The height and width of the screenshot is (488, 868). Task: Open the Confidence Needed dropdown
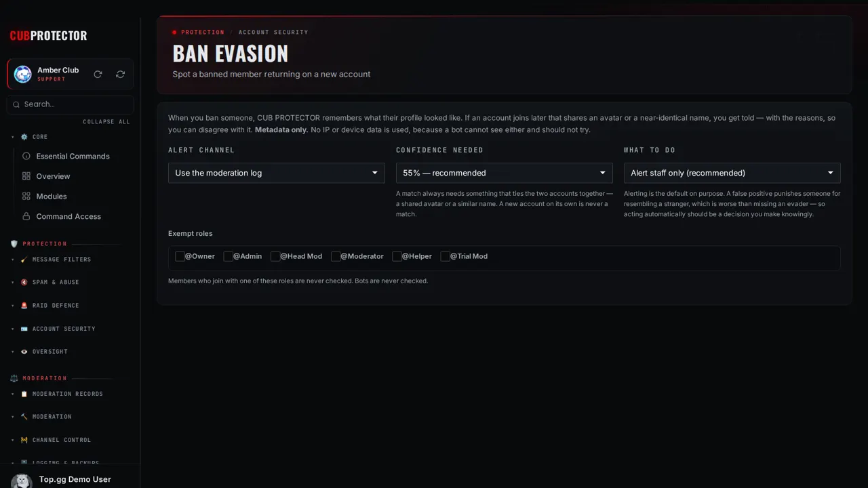(x=505, y=173)
